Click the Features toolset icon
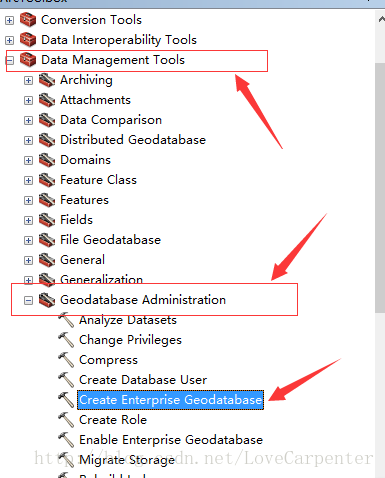 click(47, 200)
